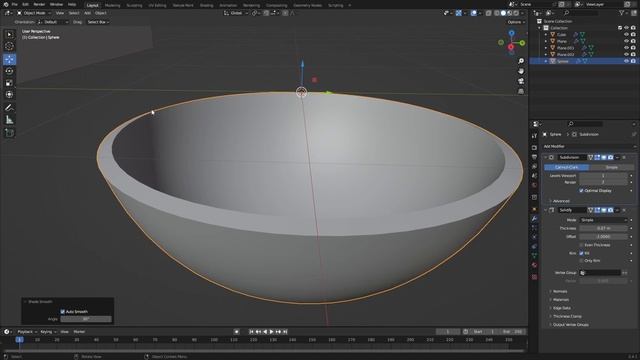Expand the Edge Data section
This screenshot has width=640, height=360.
click(561, 308)
